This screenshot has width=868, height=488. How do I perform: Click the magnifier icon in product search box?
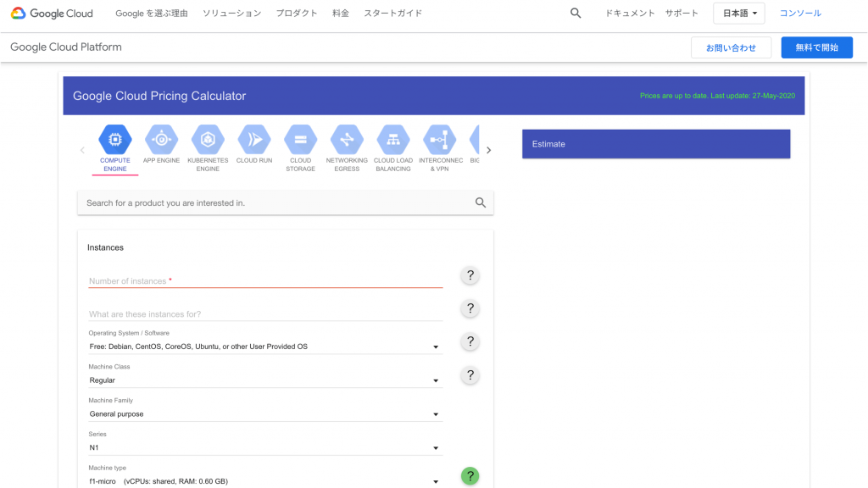[x=481, y=203]
